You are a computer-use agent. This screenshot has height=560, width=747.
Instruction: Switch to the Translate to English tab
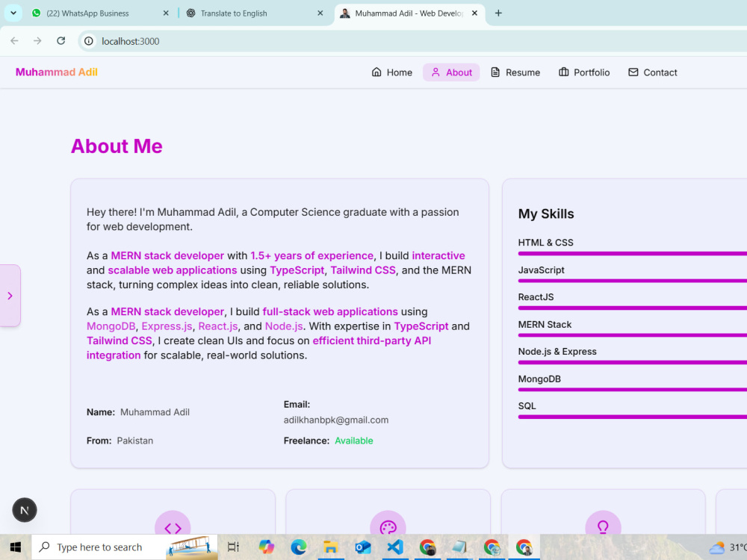[255, 13]
